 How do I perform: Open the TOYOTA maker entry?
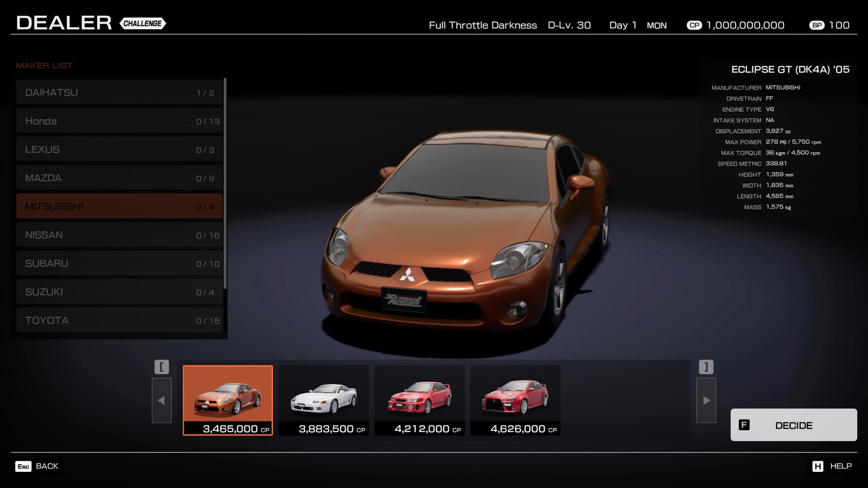coord(119,320)
